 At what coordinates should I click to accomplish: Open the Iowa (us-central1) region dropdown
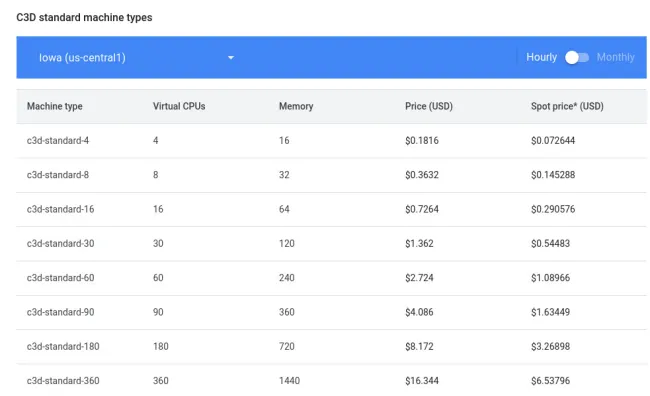(136, 58)
